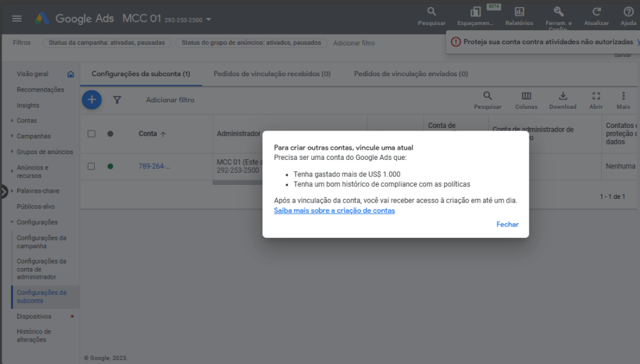
Task: Open the Ajuda help icon
Action: [x=628, y=12]
